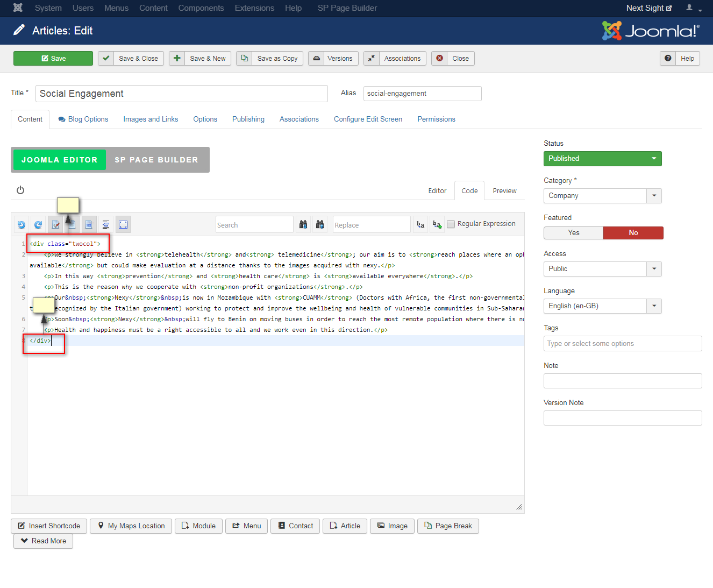This screenshot has width=713, height=588.
Task: Open the Extensions menu
Action: pos(254,8)
